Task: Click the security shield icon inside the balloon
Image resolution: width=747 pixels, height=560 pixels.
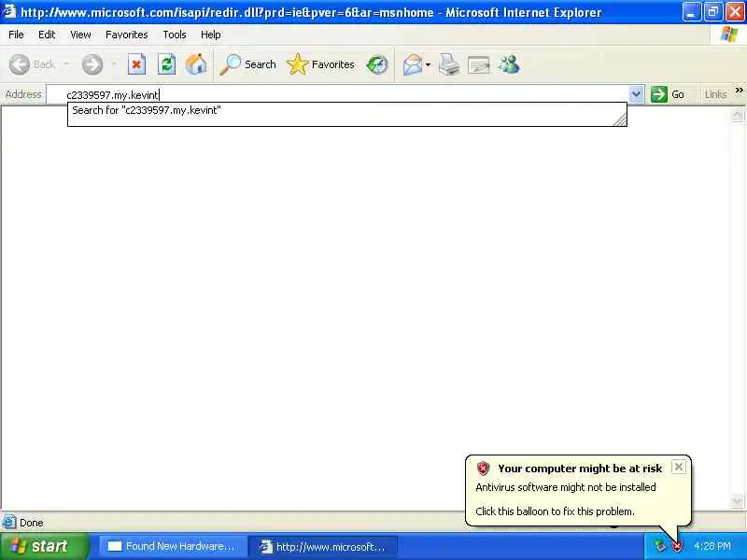Action: click(483, 469)
